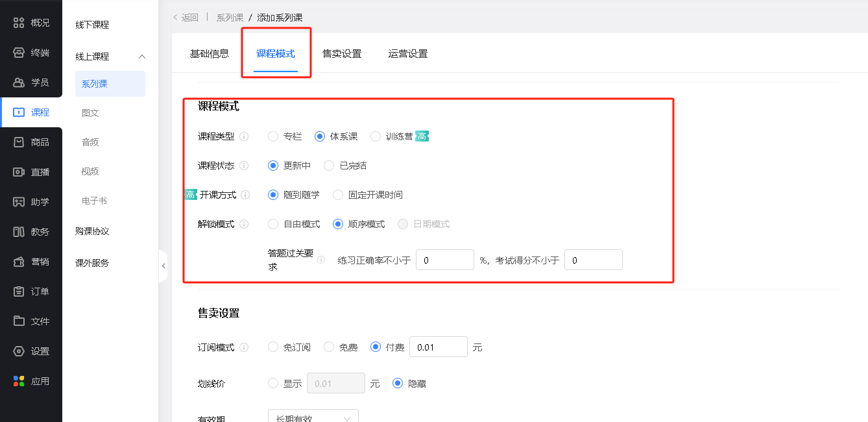Select 自由模式 unlock mode
This screenshot has height=422, width=868.
(273, 224)
